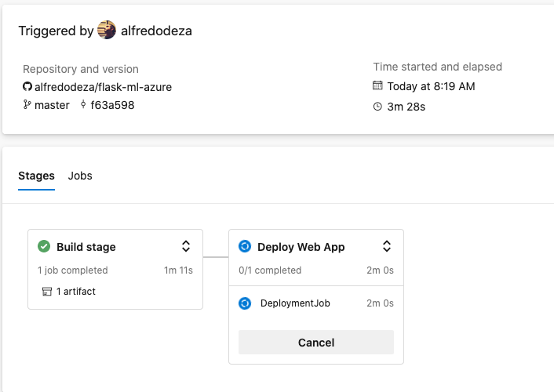Viewport: 554px width, 392px height.
Task: Switch to the Jobs tab
Action: [80, 176]
